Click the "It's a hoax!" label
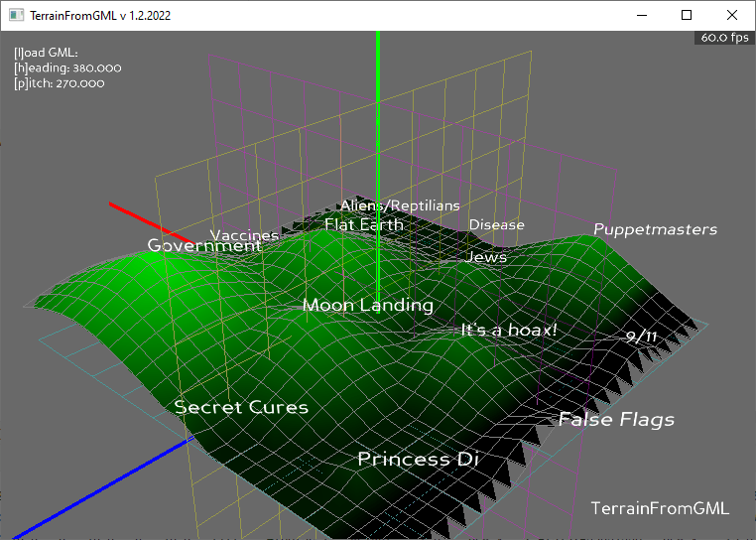This screenshot has width=756, height=540. [x=509, y=330]
